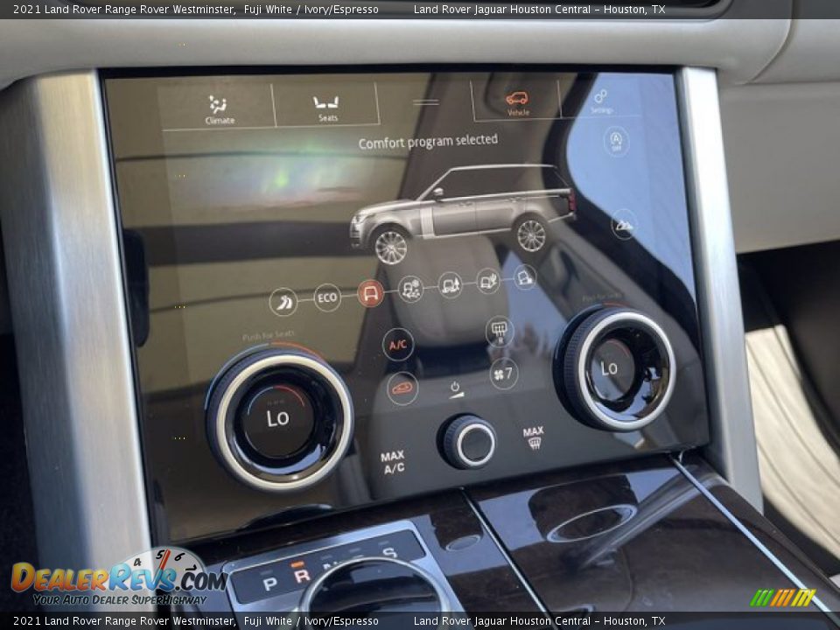Select the ECO drive mode
The height and width of the screenshot is (630, 840).
point(326,297)
